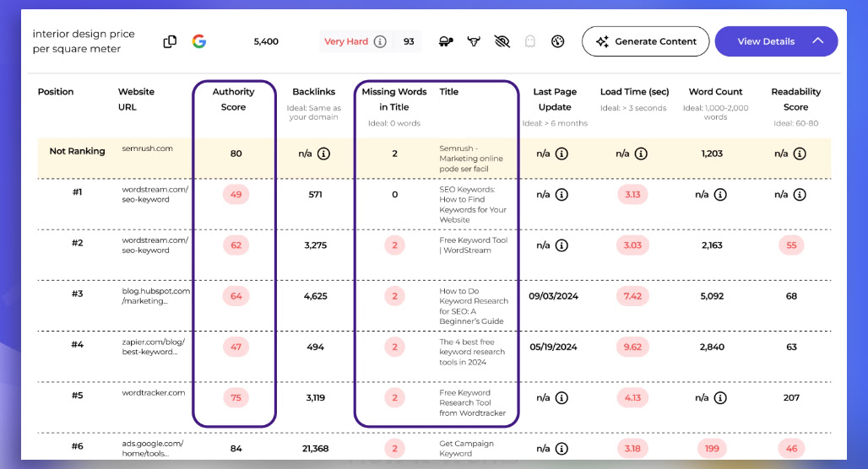
Task: Click the authority score 47 badge
Action: point(236,348)
